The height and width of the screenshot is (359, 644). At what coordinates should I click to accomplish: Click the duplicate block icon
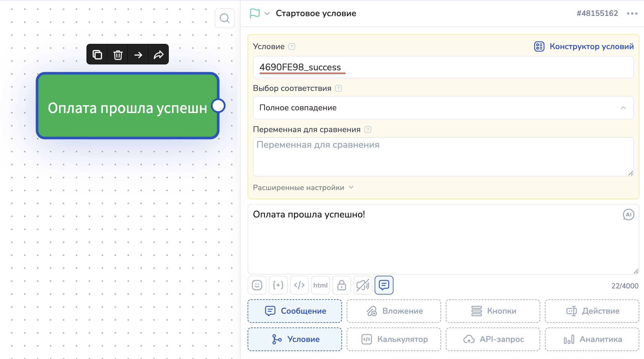pos(97,55)
